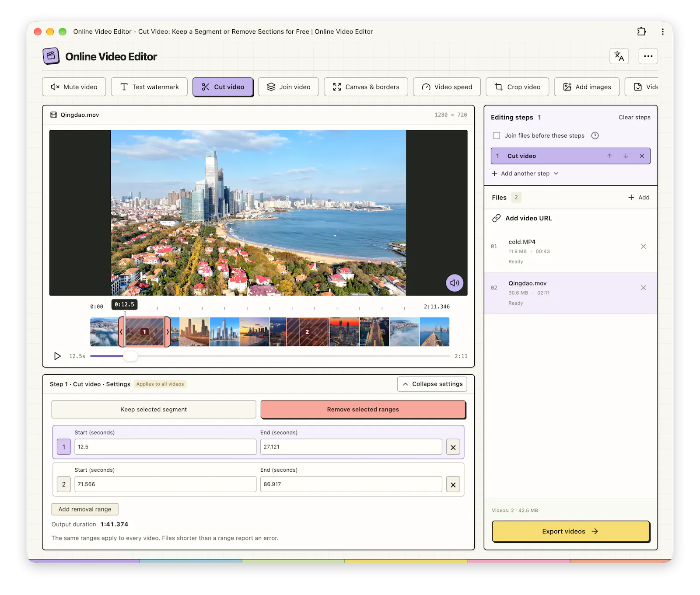Remove cold.MP4 from files
700x595 pixels.
tap(643, 247)
